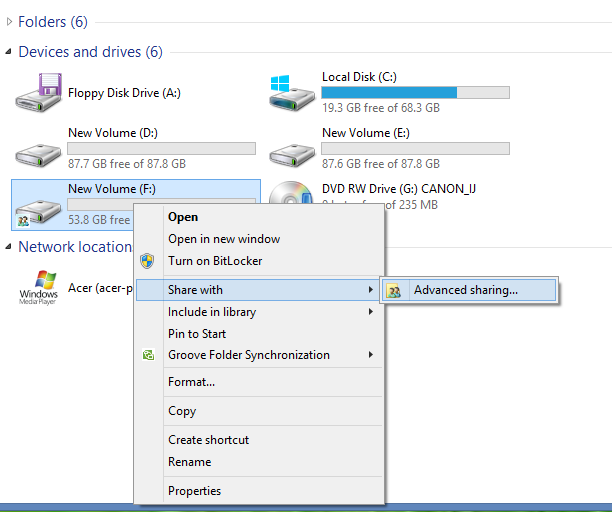Expand the Folders (6) group

coord(9,21)
